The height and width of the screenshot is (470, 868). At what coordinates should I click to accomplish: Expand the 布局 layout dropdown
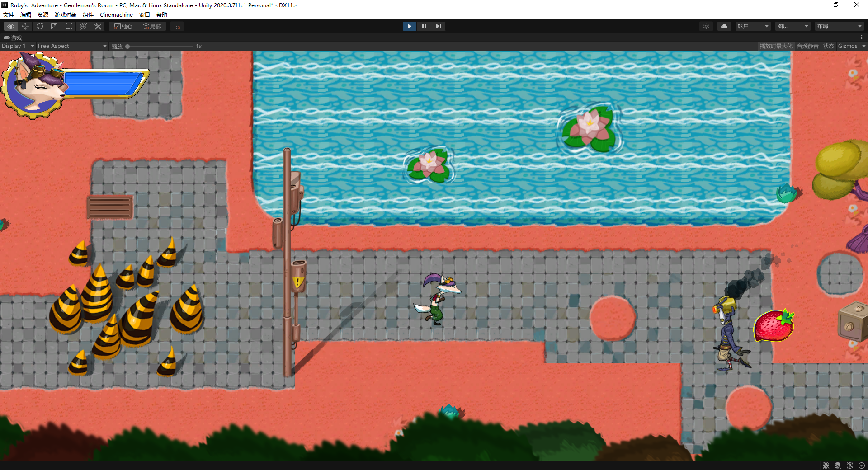coord(840,26)
